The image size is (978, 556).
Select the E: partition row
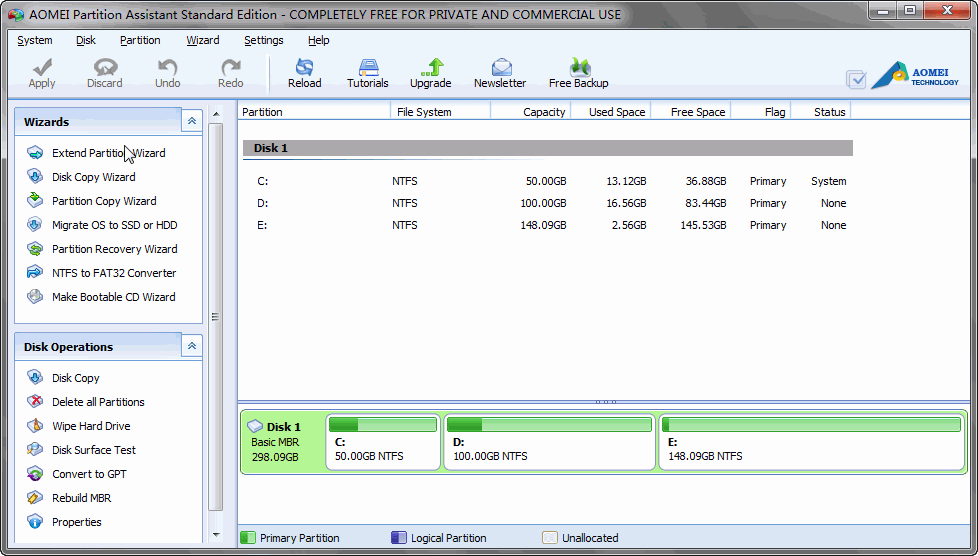(547, 225)
